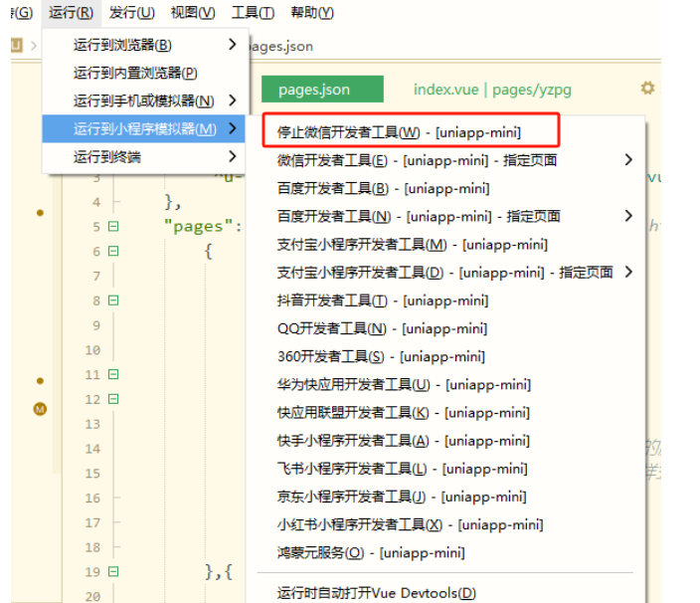Viewport: 700px width, 603px height.
Task: Switch to index.vue | pages/yzpg tab
Action: 492,90
